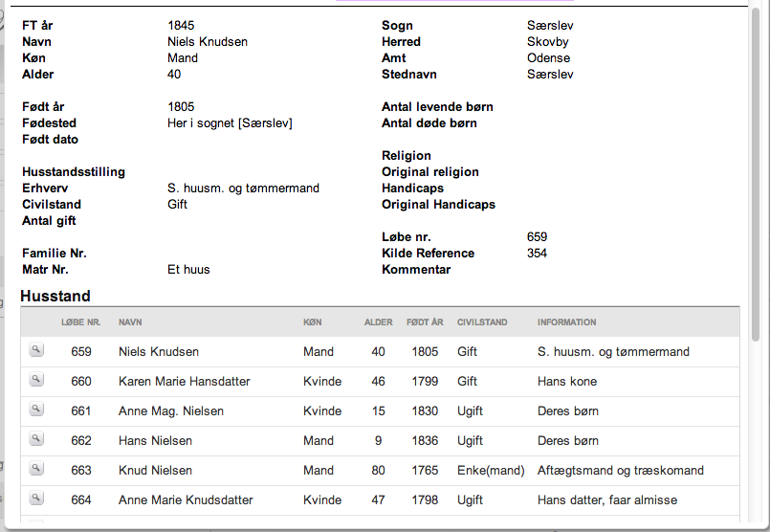Click the ALDER column header
The height and width of the screenshot is (532, 770).
(x=378, y=322)
